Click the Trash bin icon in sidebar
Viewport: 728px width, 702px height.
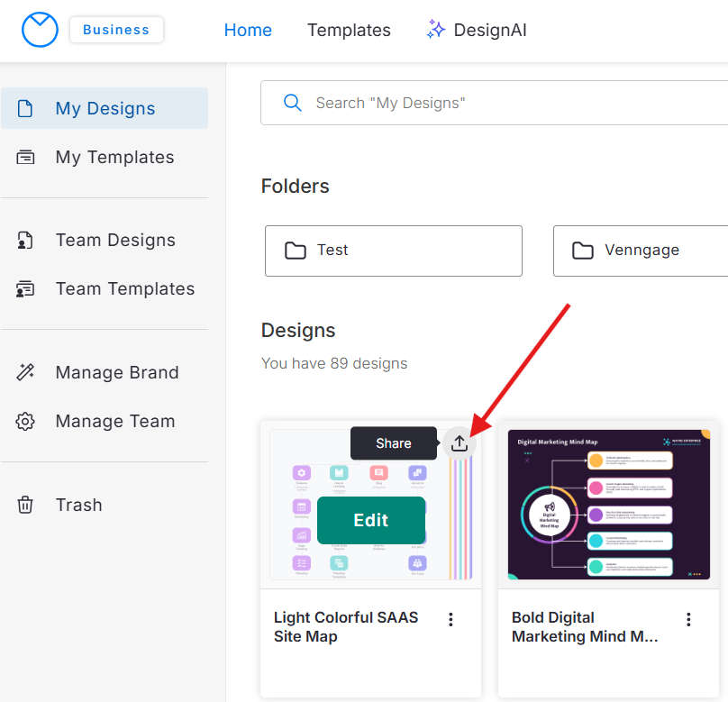tap(25, 505)
